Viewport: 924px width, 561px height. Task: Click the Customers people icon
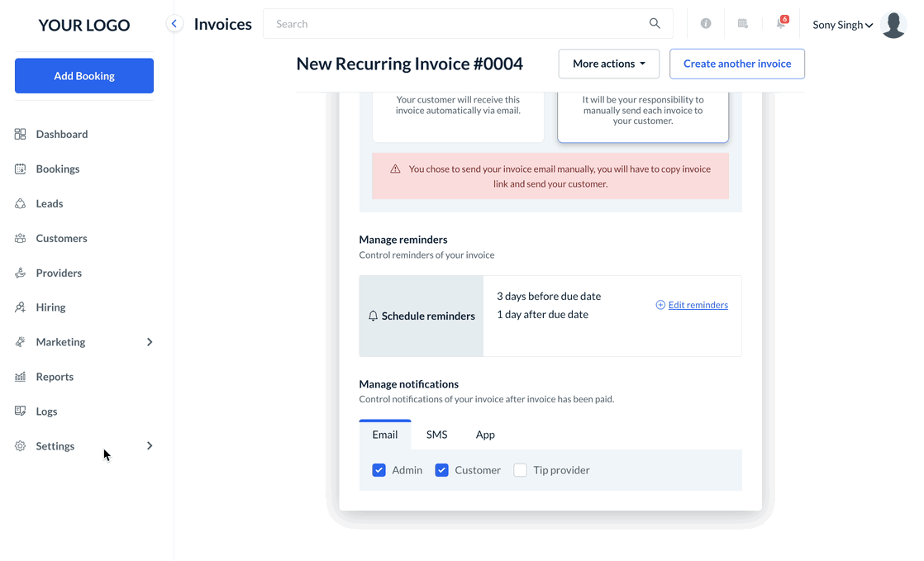point(20,238)
